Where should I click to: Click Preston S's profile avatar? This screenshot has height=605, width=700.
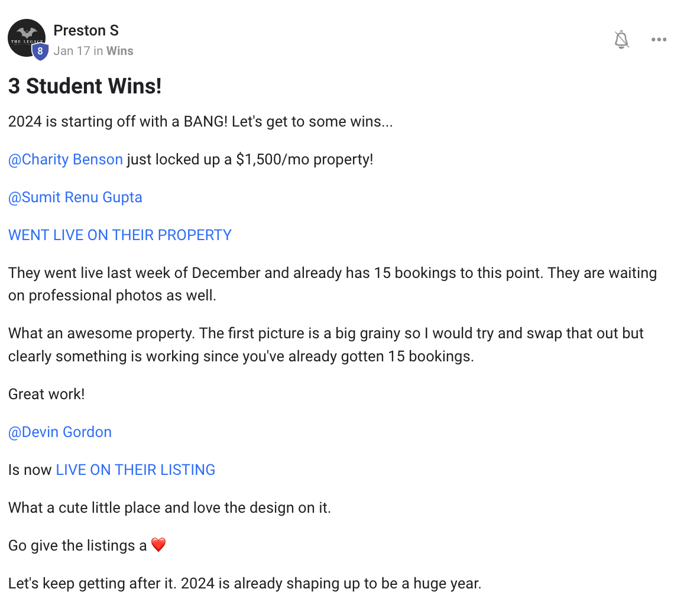(x=25, y=37)
